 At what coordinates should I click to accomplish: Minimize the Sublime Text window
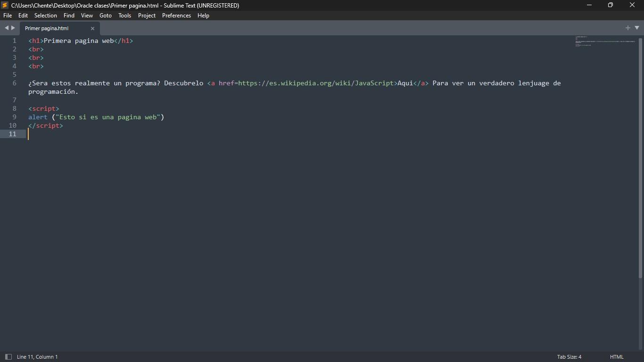click(x=589, y=5)
